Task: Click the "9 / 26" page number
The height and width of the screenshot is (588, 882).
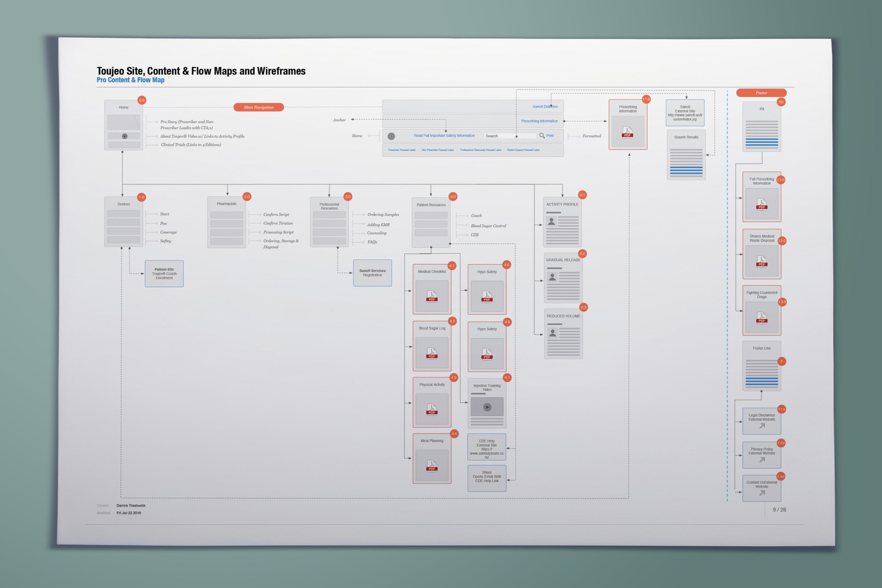Action: [779, 510]
